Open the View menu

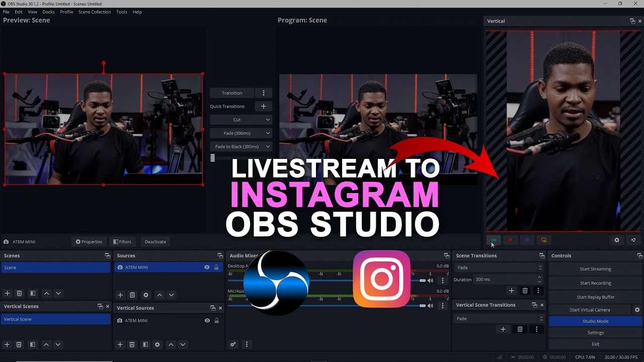32,12
